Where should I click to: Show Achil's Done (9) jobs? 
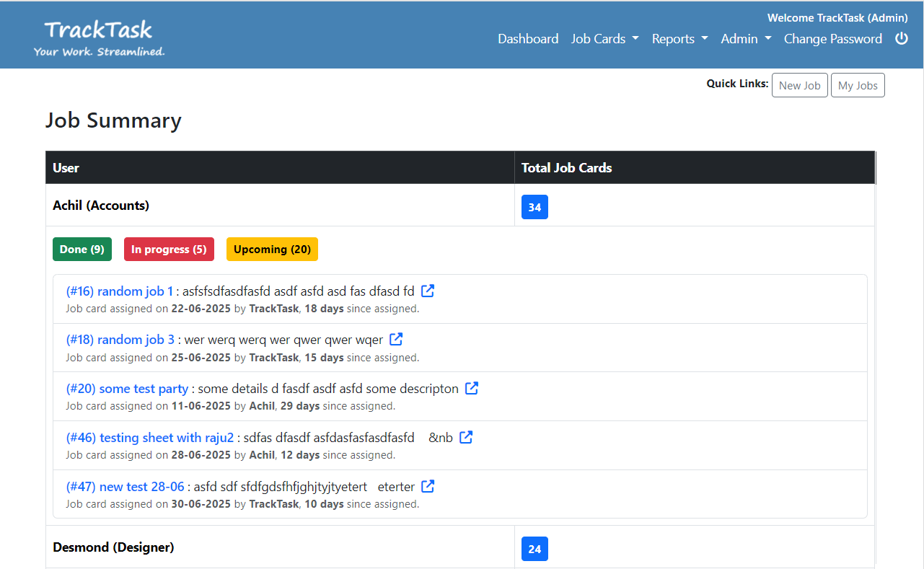[x=82, y=249]
